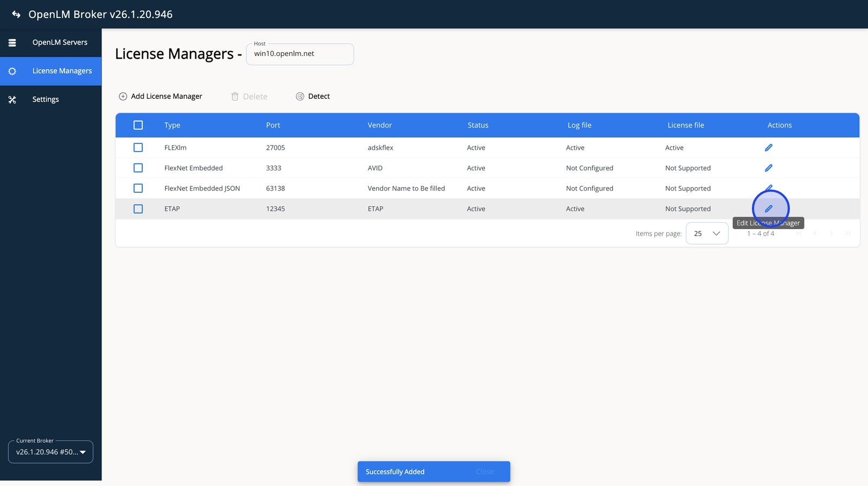Click the OpenLM Servers stack icon
Screen dimensions: 868x486
[x=12, y=42]
